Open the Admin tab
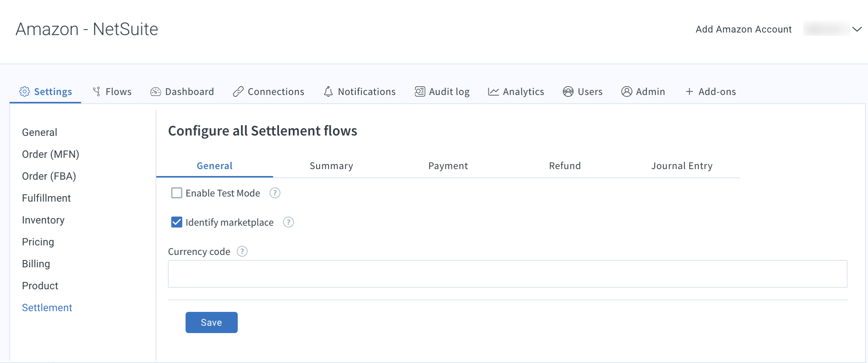Viewport: 868px width, 363px height. click(643, 92)
